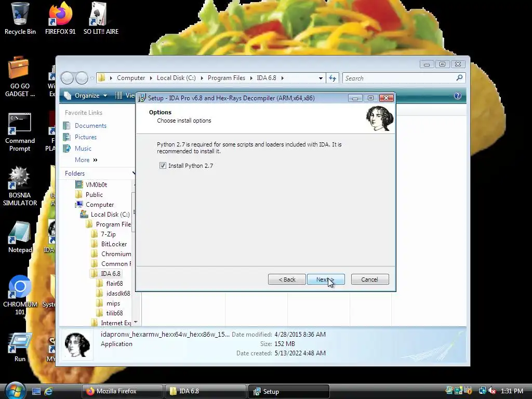This screenshot has width=532, height=399.
Task: Select BitLocker folder in tree
Action: [x=114, y=244]
